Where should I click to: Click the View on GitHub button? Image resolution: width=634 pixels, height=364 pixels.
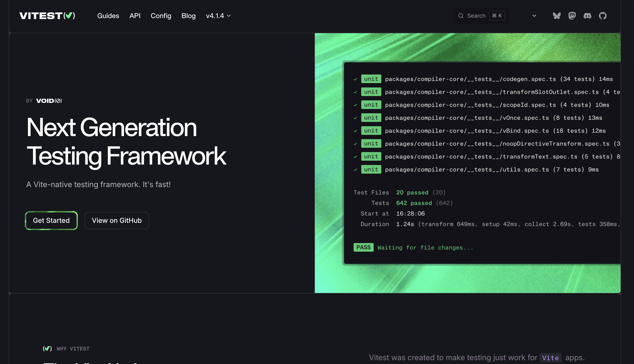point(117,220)
